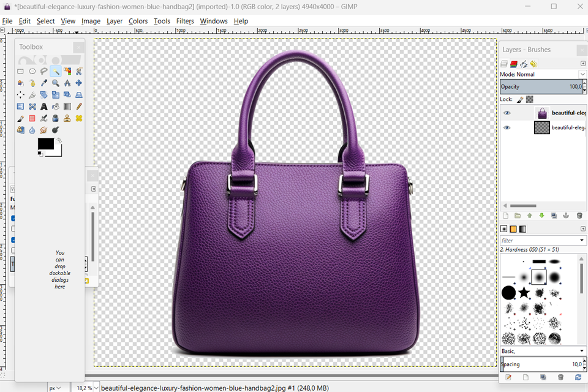Select the Eraser tool

[32, 119]
